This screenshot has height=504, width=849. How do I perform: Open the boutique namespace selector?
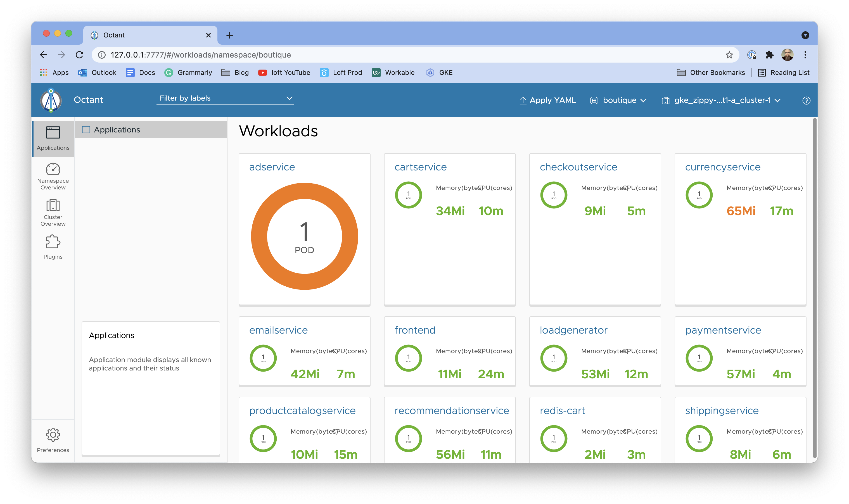coord(618,100)
